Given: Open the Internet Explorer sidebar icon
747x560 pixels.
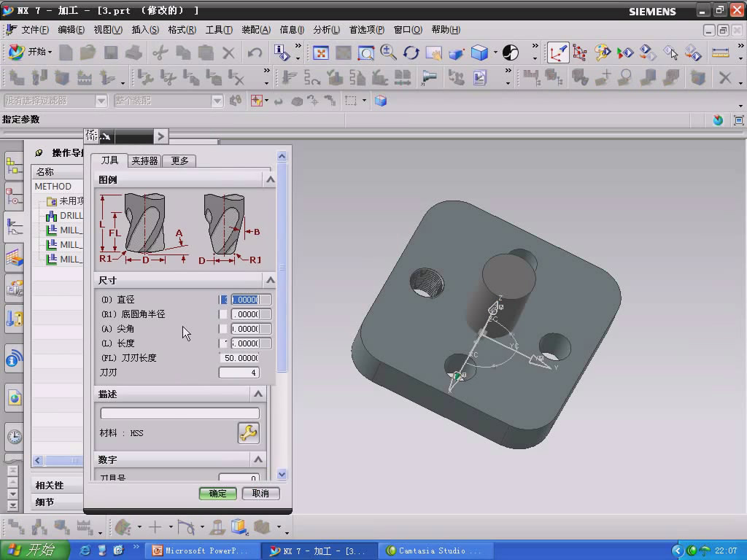Looking at the screenshot, I should coord(15,397).
